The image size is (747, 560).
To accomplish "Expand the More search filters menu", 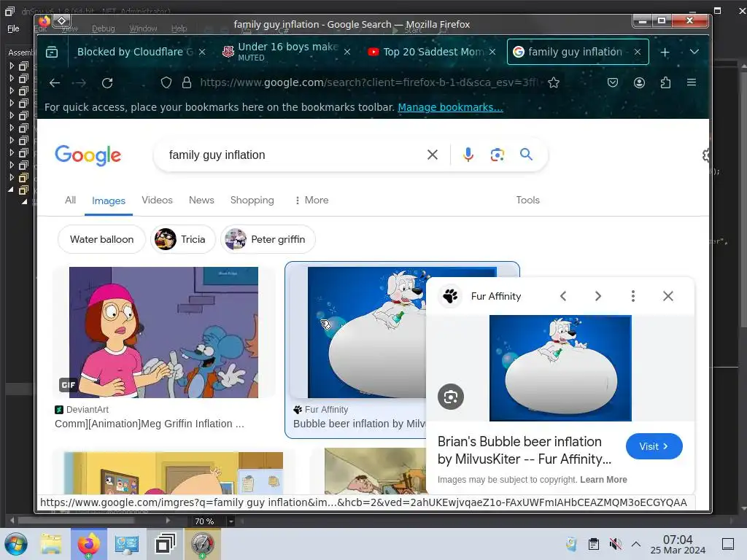I will [312, 200].
